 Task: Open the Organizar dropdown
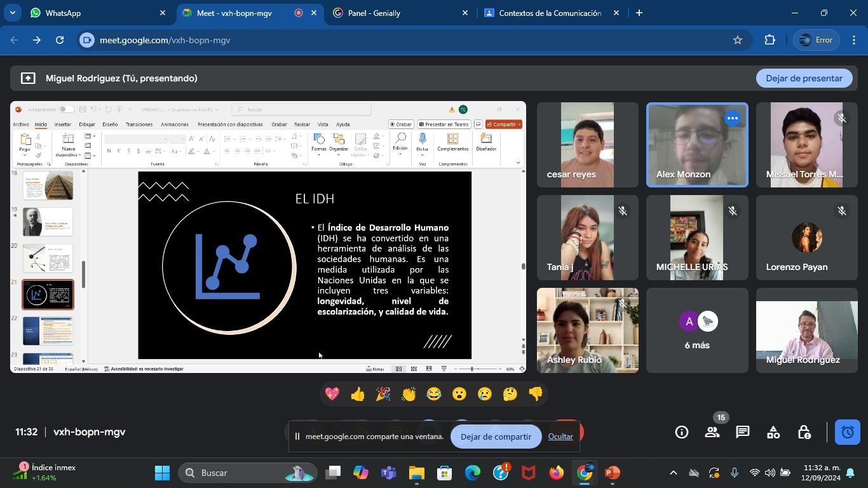click(339, 144)
